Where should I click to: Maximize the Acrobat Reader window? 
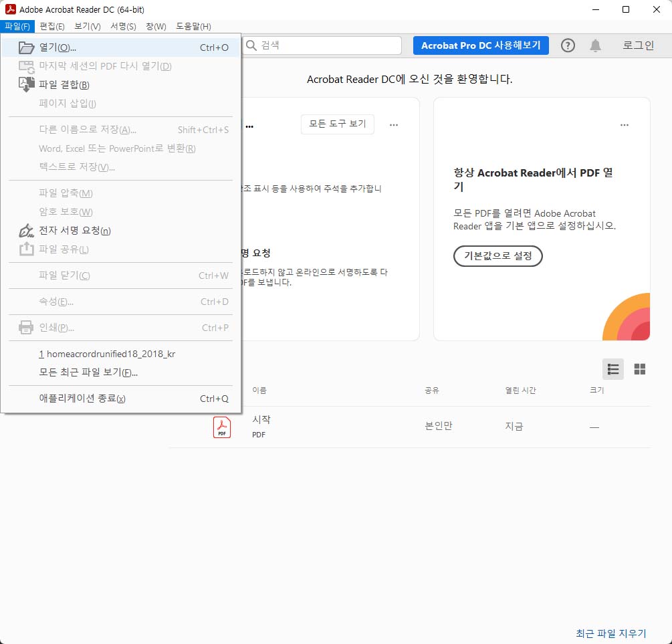pos(626,9)
